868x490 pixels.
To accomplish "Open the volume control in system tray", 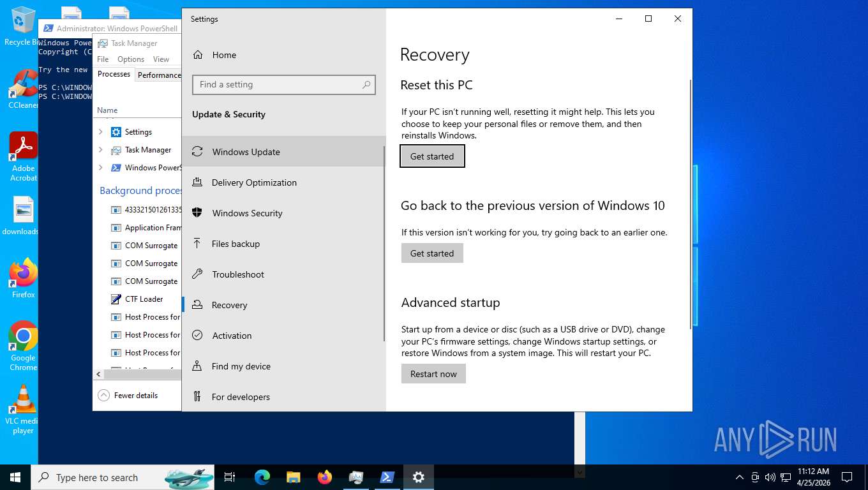I will click(770, 477).
